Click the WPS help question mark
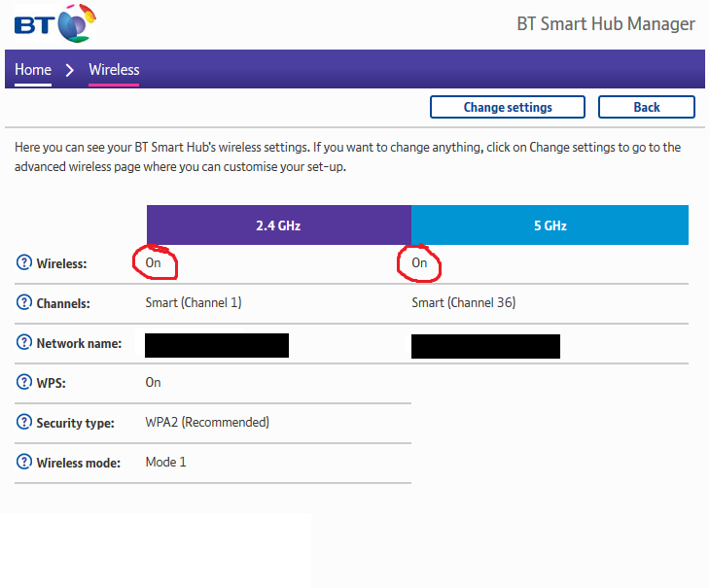Screen dimensions: 710x588 pos(24,383)
